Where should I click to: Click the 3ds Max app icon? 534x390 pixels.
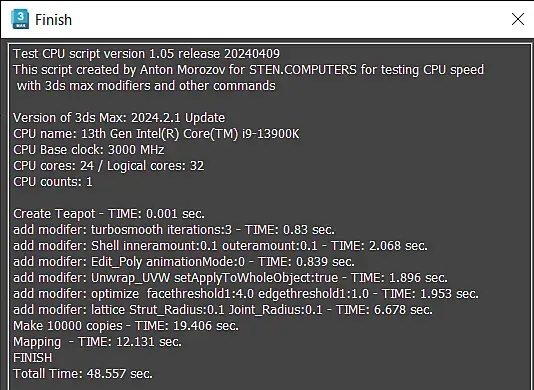point(20,19)
